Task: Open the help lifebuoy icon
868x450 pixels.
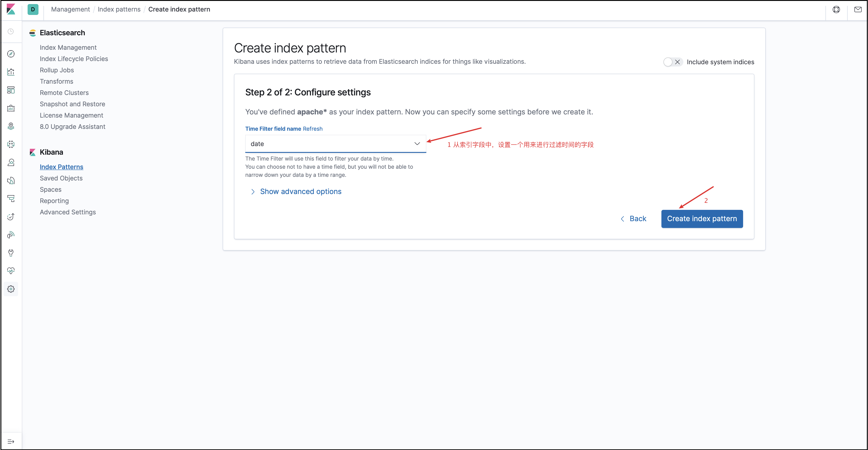Action: point(836,9)
